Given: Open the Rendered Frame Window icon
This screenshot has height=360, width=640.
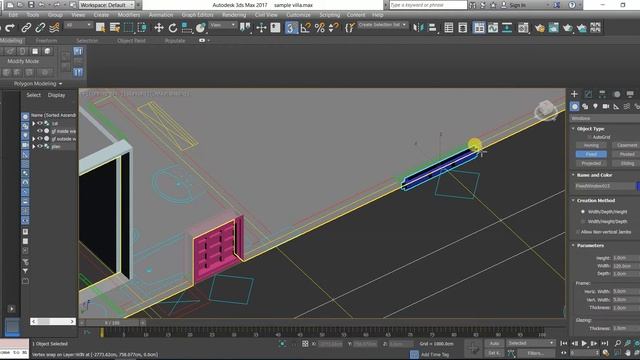Looking at the screenshot, I should (553, 28).
